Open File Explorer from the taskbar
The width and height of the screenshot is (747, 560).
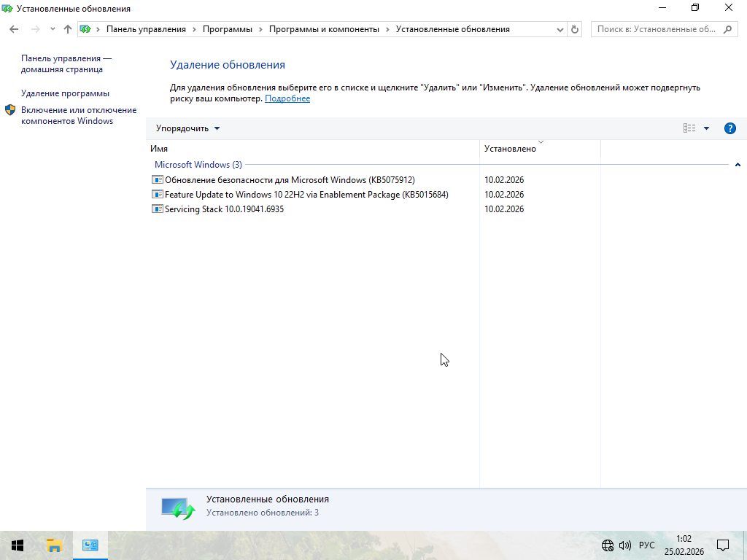pyautogui.click(x=54, y=545)
